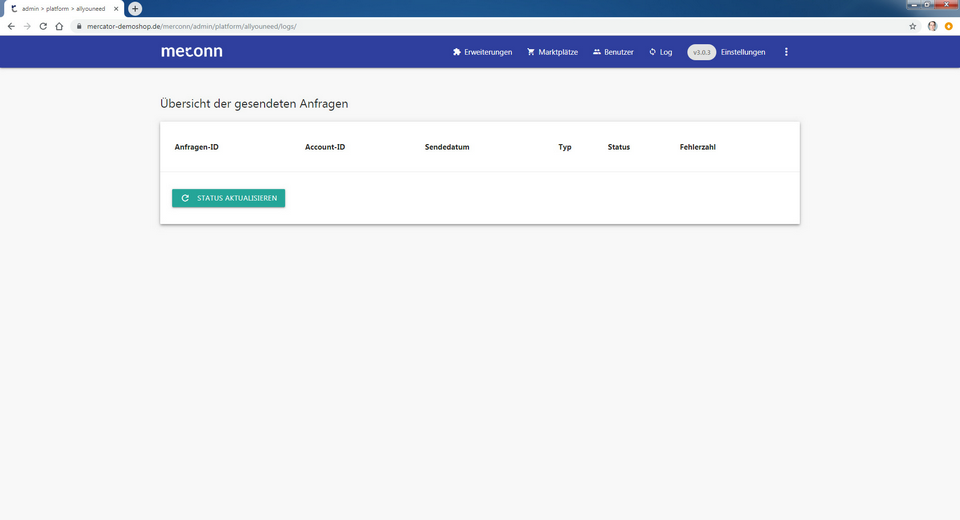Navigate back with the browser back arrow

[x=11, y=26]
